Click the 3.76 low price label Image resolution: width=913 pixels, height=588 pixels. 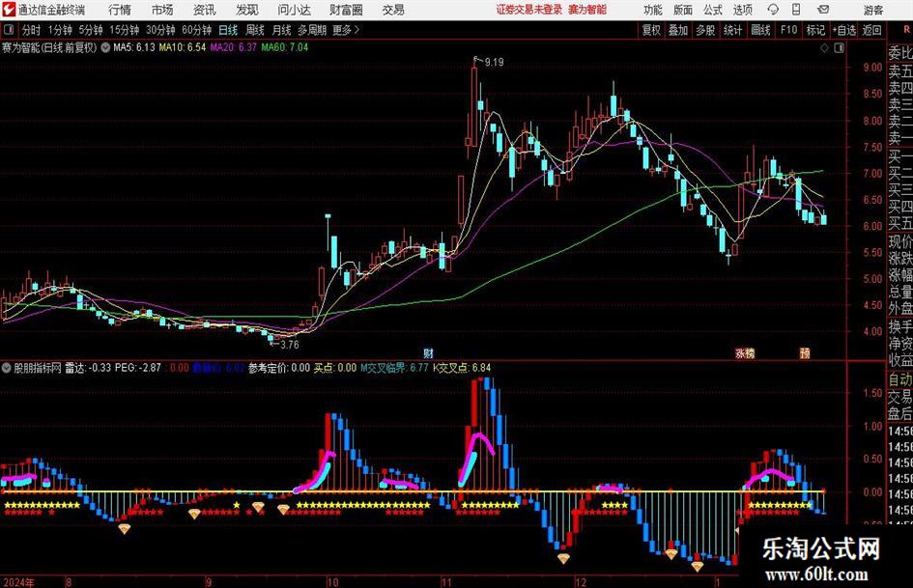[290, 345]
